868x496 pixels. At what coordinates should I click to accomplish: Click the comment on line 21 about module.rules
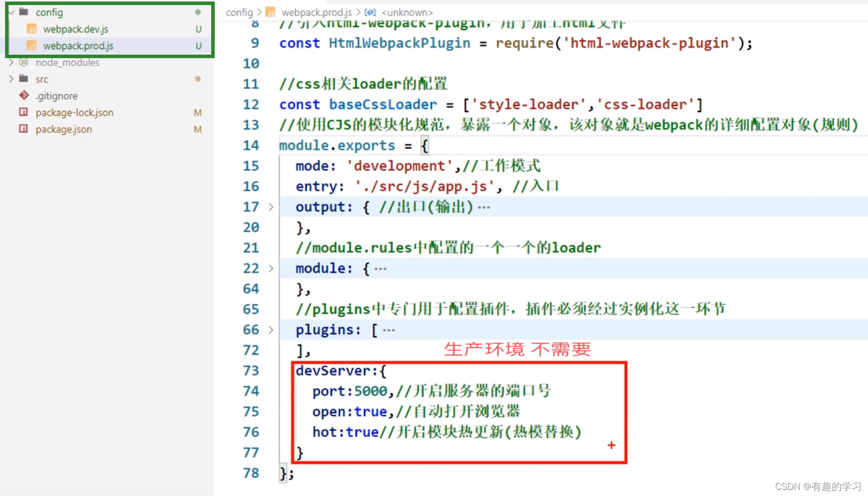click(x=449, y=248)
